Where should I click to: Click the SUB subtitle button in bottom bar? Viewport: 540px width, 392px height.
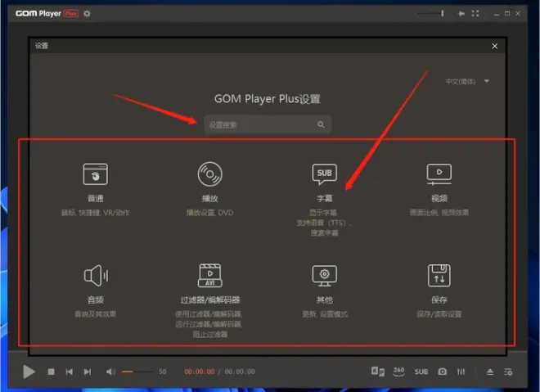(x=421, y=372)
